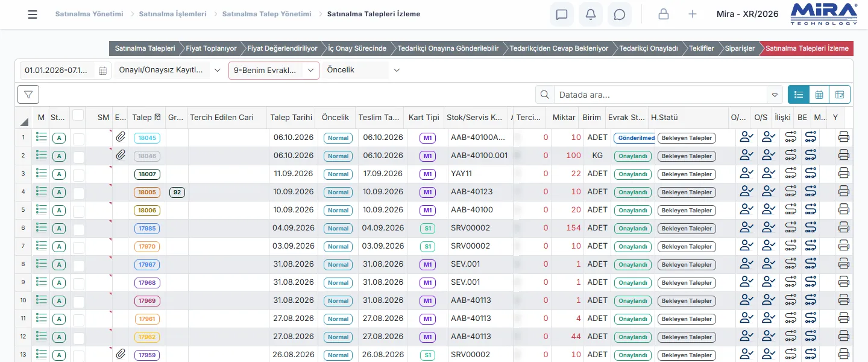Print request 18007
868x362 pixels.
click(x=844, y=174)
